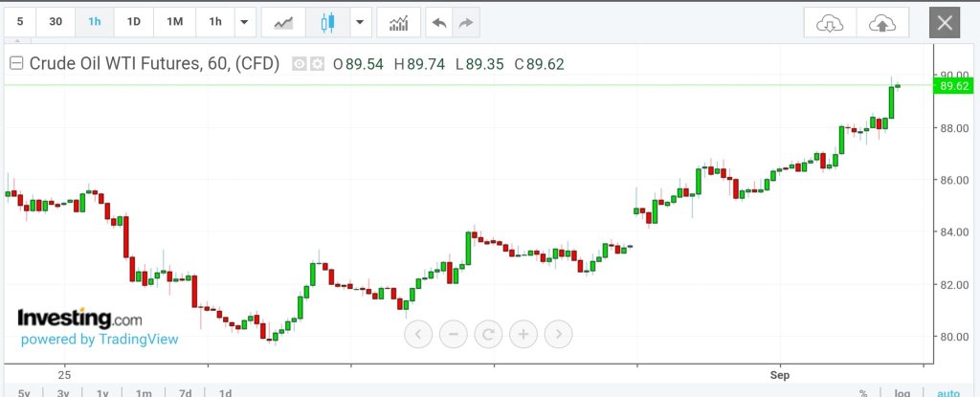Click the Crude Oil WTI Futures title

(154, 64)
